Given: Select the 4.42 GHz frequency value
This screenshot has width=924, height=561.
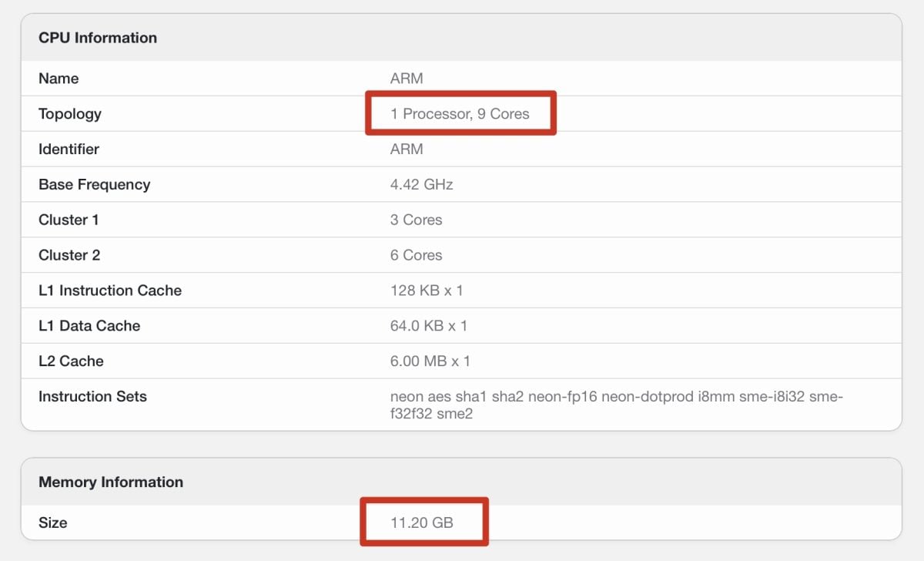Looking at the screenshot, I should (x=421, y=185).
